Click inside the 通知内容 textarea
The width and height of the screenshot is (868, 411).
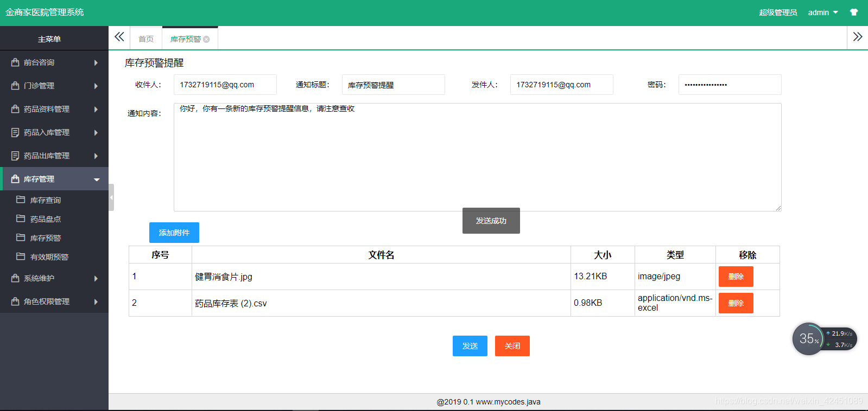pyautogui.click(x=478, y=157)
